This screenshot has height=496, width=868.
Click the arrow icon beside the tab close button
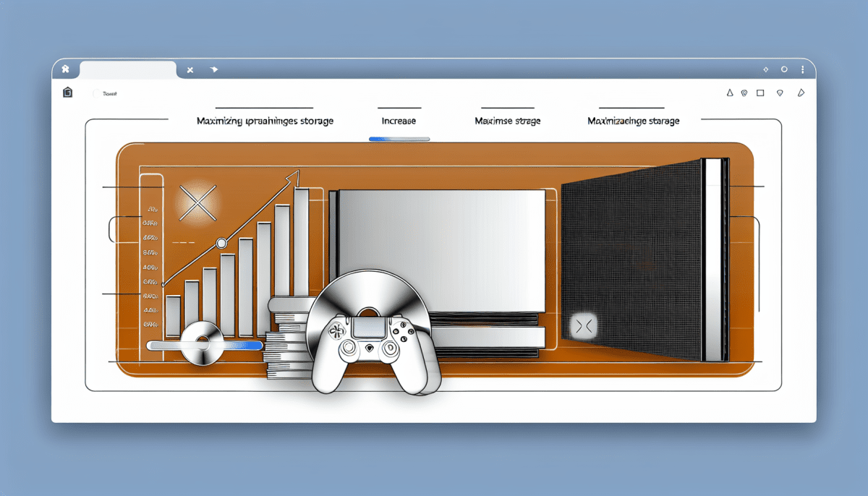coord(214,70)
